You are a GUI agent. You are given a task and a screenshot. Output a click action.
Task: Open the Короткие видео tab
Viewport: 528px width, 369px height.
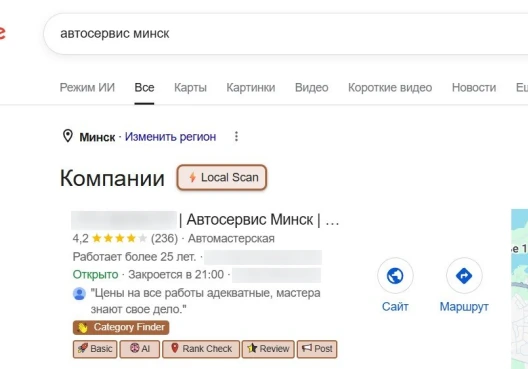tap(390, 88)
